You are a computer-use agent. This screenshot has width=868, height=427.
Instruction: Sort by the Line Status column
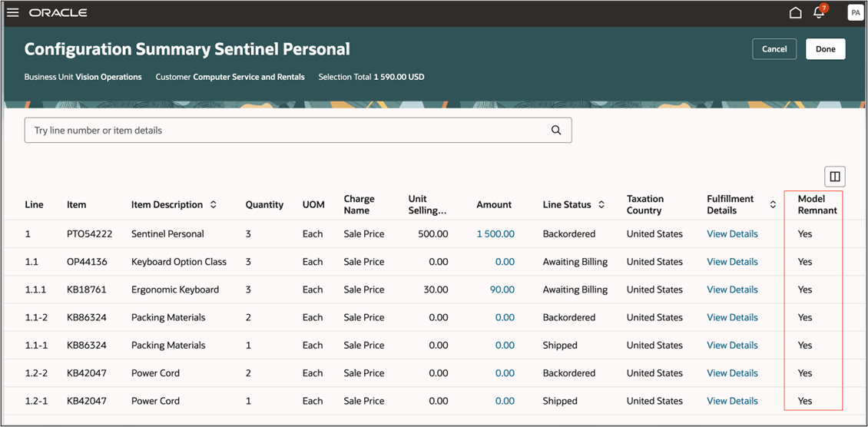click(601, 204)
